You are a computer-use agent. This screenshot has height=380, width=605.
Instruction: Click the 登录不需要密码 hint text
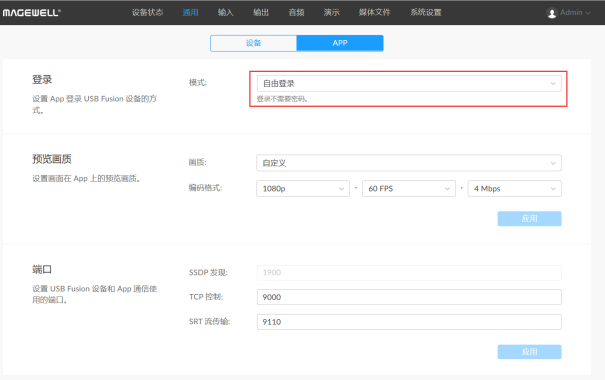[x=282, y=99]
